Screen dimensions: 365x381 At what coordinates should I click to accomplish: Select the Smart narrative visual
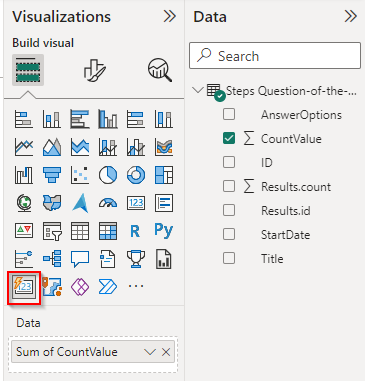coord(108,259)
